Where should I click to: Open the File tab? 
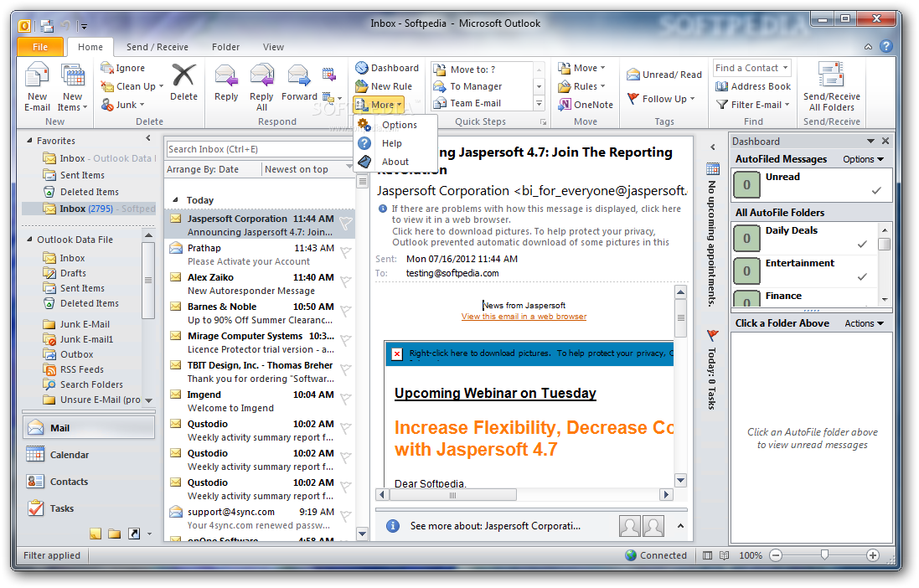(40, 47)
